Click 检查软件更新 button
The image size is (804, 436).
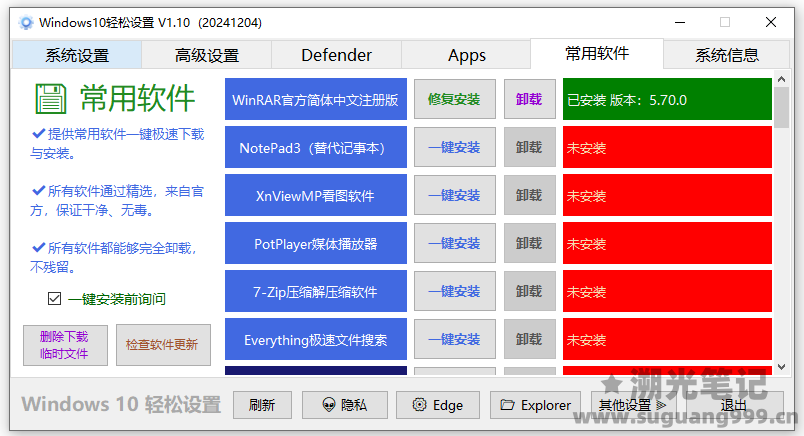(163, 345)
